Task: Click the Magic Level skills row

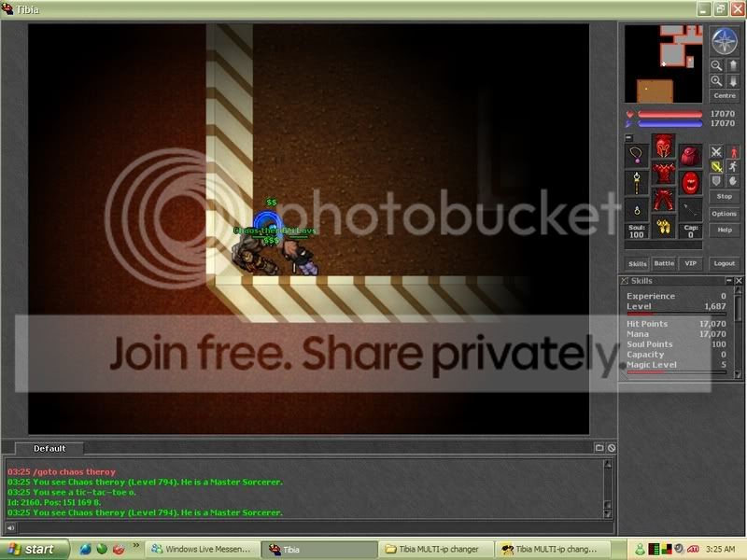Action: 676,365
